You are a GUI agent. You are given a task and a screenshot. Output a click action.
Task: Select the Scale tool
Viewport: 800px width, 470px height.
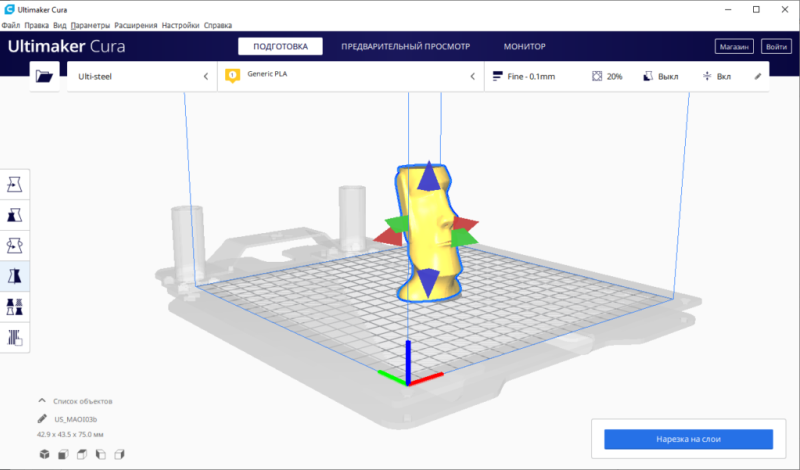[x=14, y=215]
